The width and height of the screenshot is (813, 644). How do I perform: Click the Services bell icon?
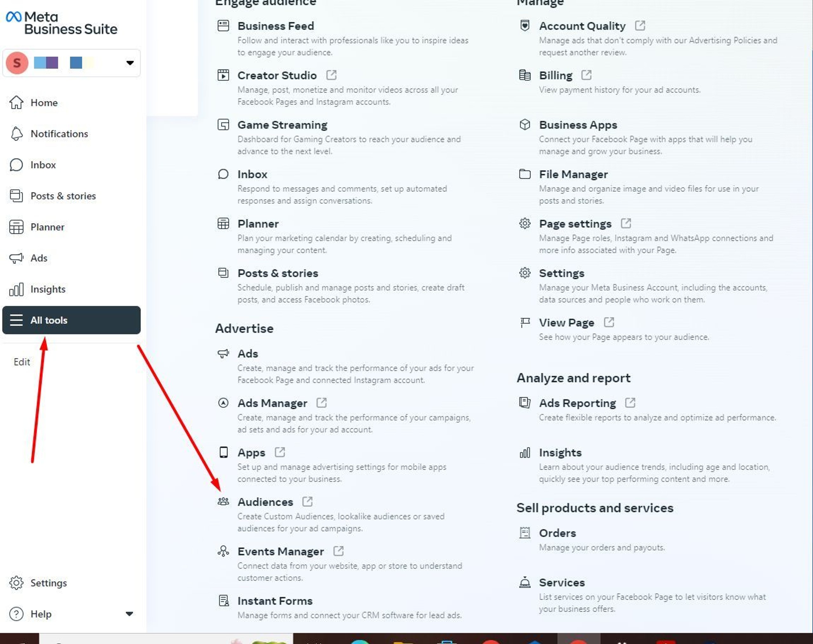525,582
